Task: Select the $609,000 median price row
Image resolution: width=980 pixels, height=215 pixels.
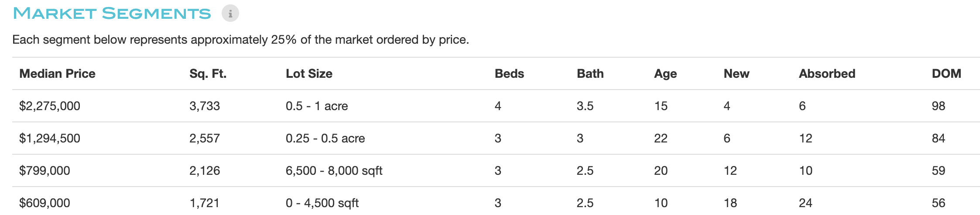Action: click(496, 201)
